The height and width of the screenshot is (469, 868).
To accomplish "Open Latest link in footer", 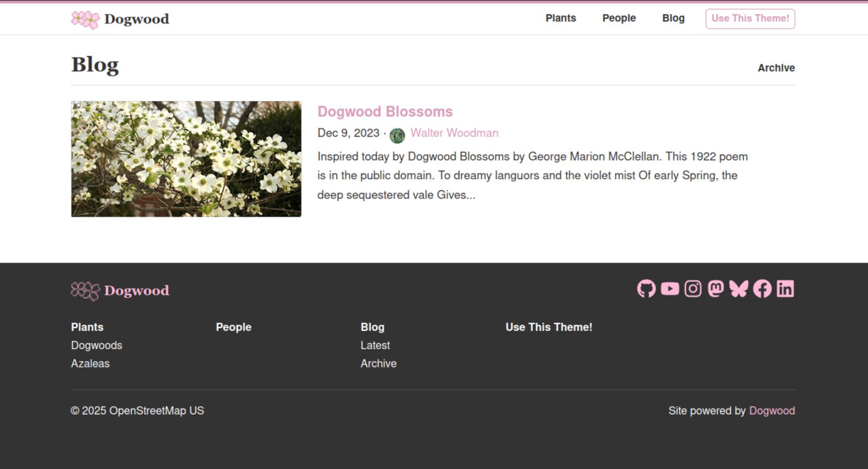I will 375,345.
